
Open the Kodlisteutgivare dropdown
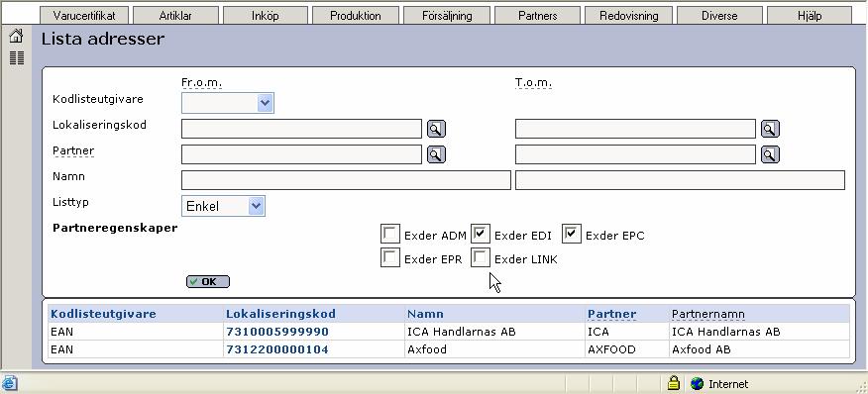(228, 103)
